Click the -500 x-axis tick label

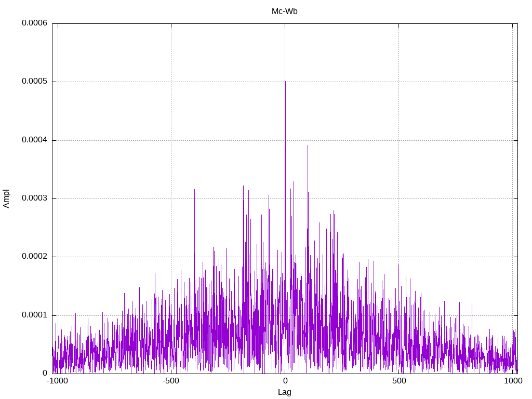click(x=170, y=381)
